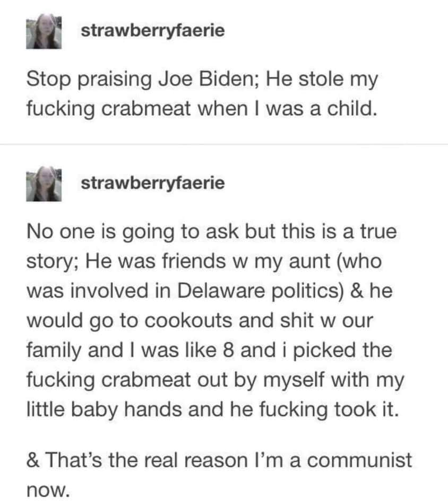Click "crabmeat" in the first post
Screen dimensions: 448x504
147,109
